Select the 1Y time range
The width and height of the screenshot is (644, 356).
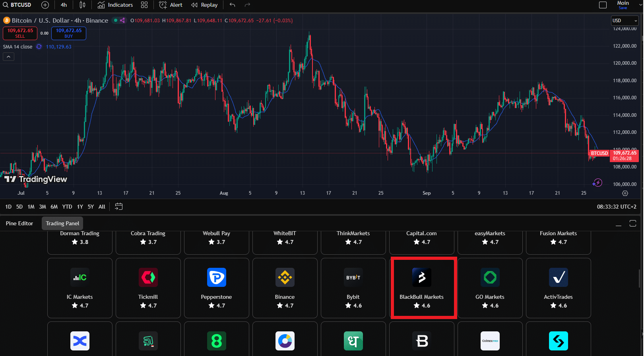[80, 207]
